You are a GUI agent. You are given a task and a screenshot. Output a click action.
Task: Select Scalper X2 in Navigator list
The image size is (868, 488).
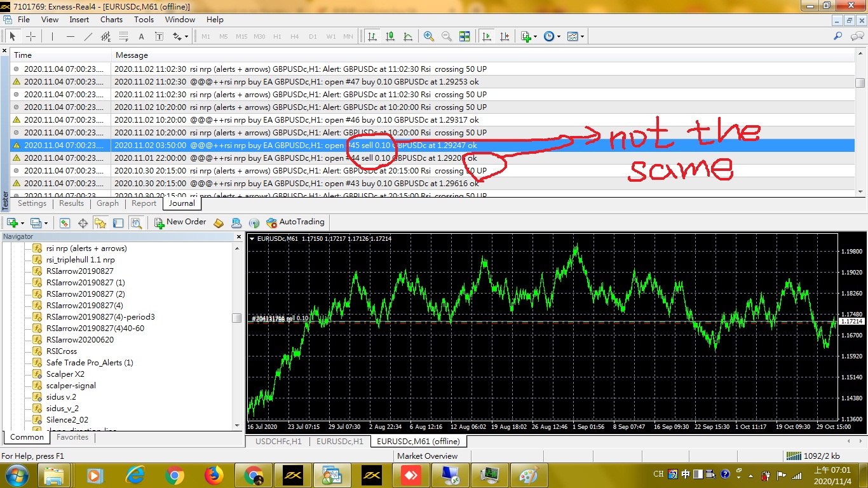coord(65,374)
